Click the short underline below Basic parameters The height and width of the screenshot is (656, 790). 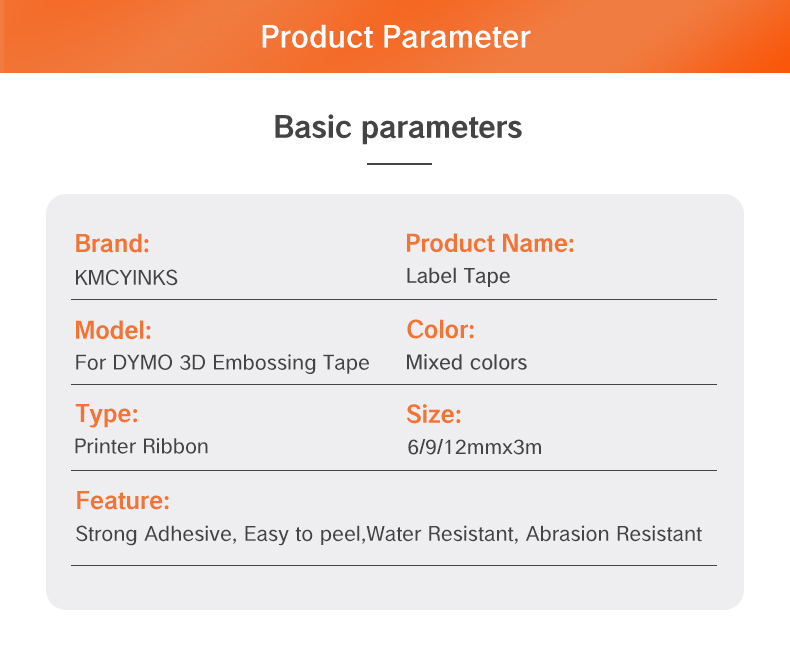tap(399, 163)
